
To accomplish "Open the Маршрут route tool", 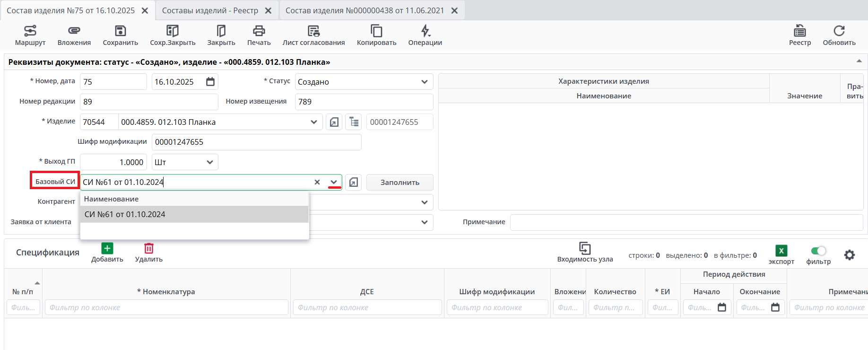I will click(30, 35).
